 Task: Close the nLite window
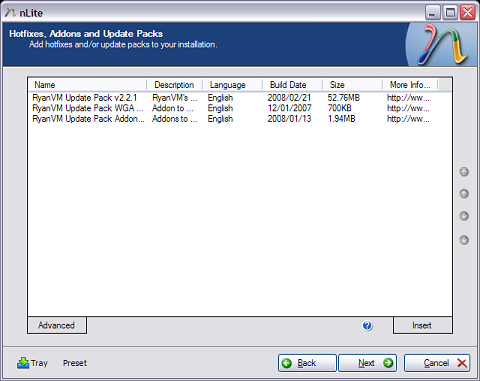coord(467,13)
